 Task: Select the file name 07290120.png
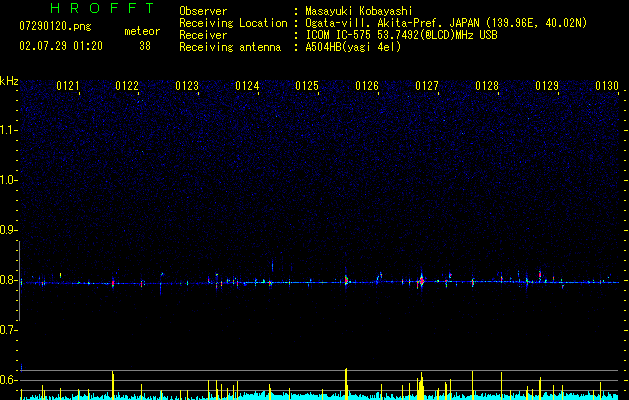[55, 26]
